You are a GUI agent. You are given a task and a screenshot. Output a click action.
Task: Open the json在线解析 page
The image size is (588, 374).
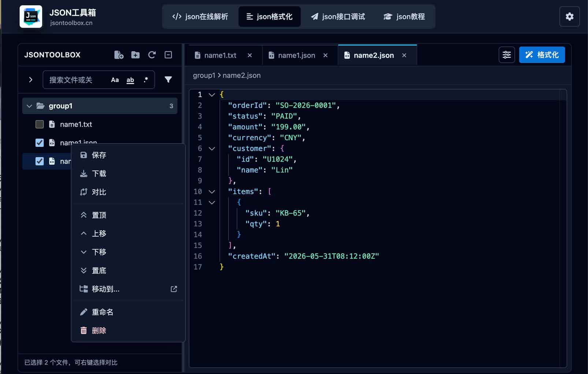point(200,16)
